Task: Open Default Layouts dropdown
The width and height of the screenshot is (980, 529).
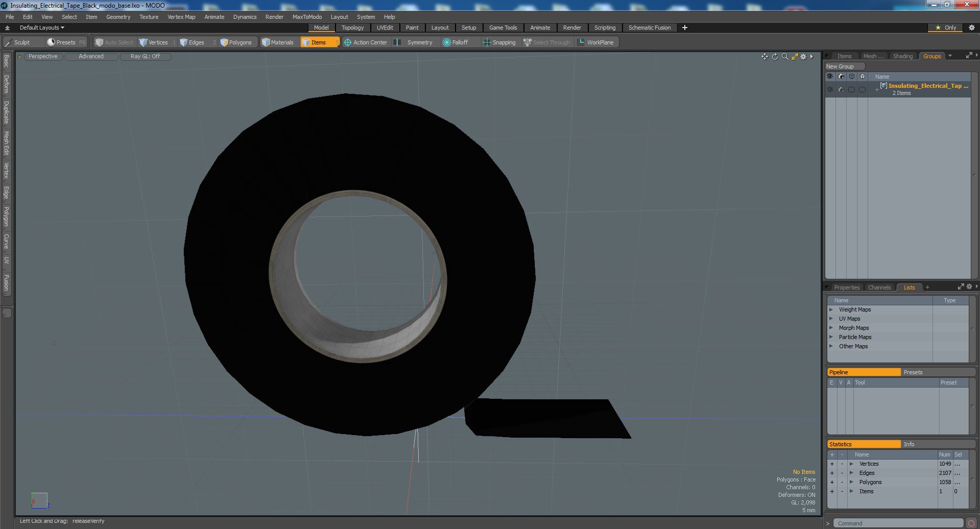Action: click(42, 28)
